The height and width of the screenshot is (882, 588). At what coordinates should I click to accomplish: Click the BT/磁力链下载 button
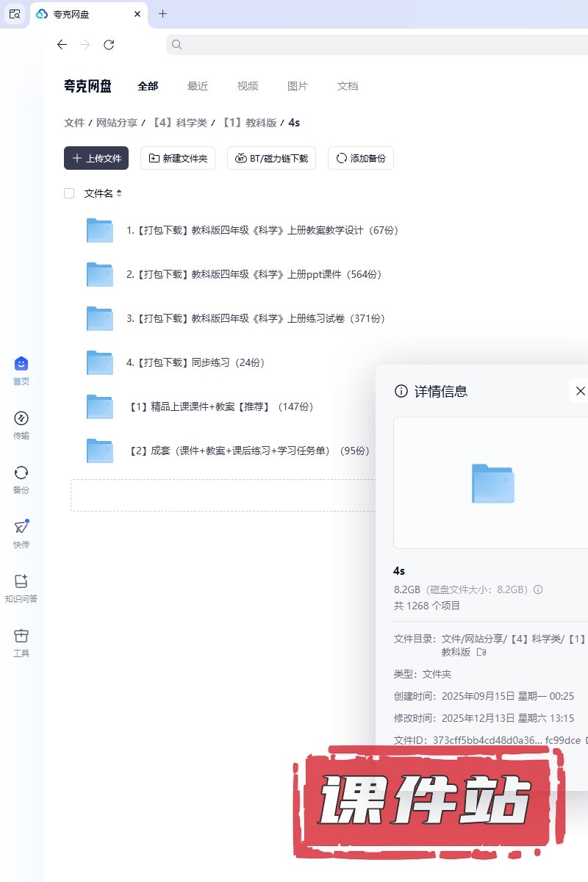pos(272,158)
